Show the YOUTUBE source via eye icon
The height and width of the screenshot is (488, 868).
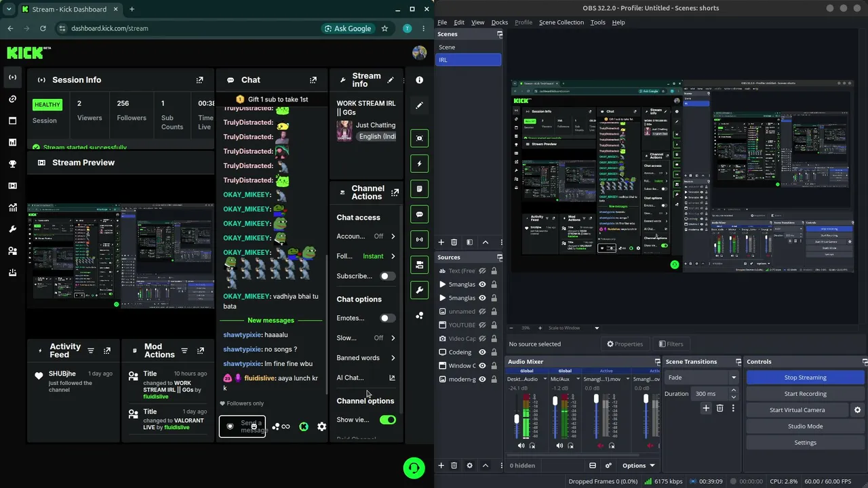coord(482,325)
